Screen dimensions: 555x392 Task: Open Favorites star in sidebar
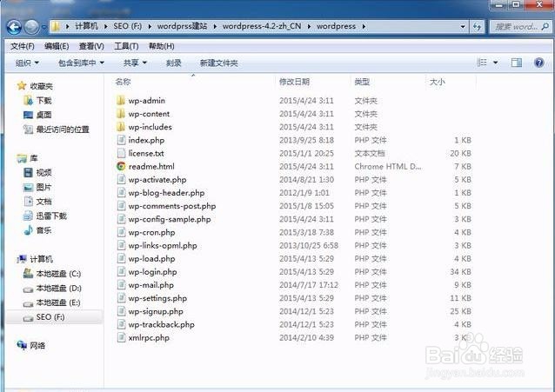click(x=22, y=86)
